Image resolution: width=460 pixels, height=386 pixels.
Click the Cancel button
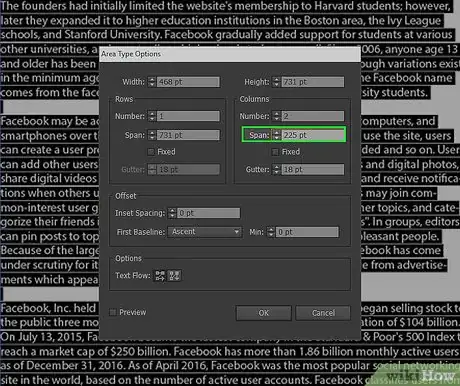pyautogui.click(x=323, y=313)
